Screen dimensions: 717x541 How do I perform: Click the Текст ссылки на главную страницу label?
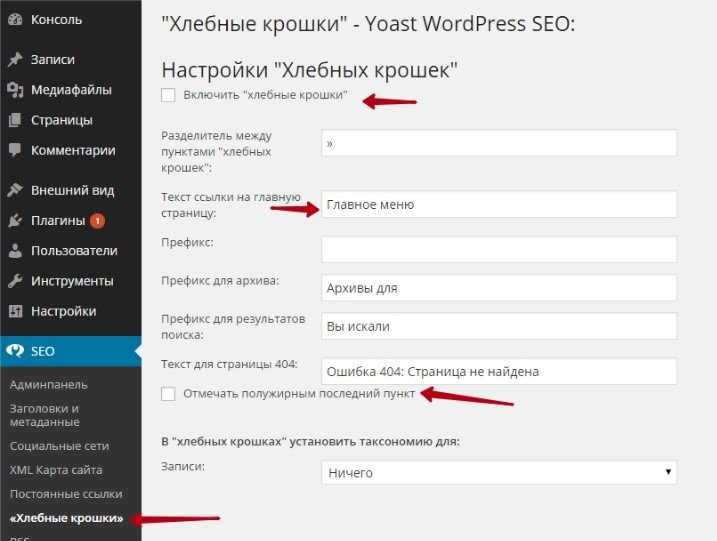pyautogui.click(x=231, y=205)
